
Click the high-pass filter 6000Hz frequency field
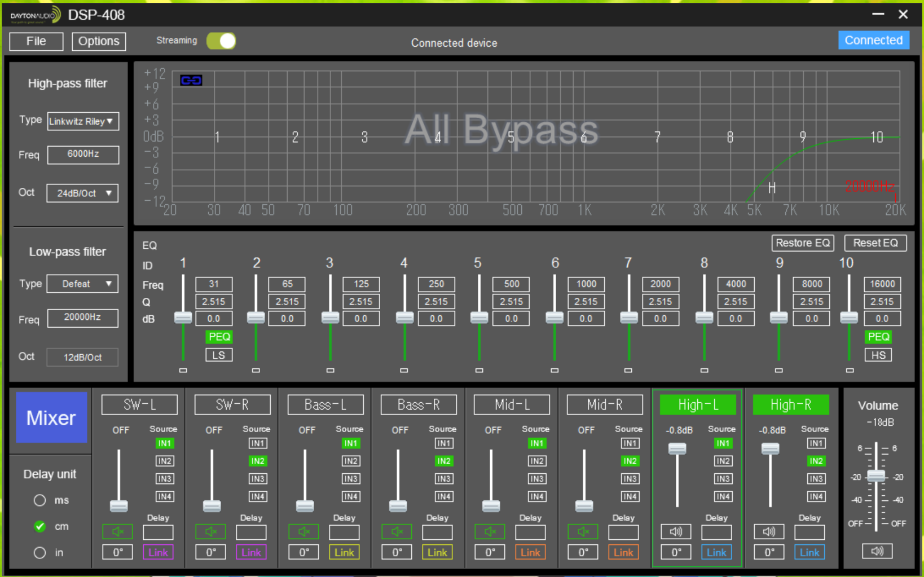coord(83,155)
